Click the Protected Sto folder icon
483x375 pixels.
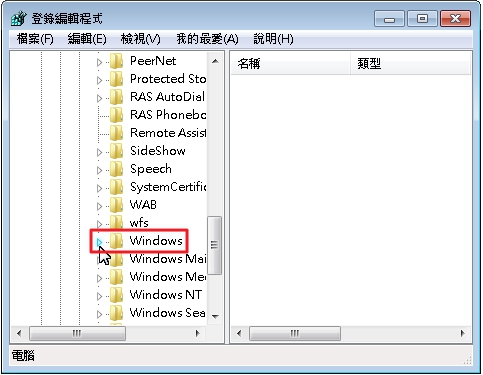(x=117, y=79)
